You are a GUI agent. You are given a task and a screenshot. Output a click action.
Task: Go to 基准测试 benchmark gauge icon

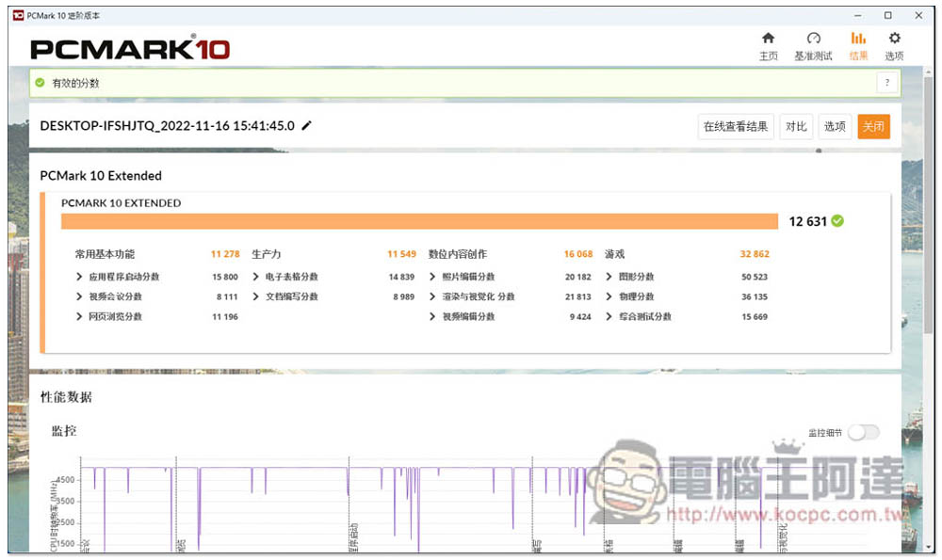(x=814, y=39)
